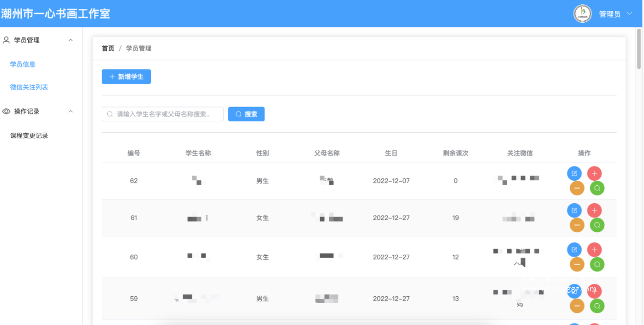The width and height of the screenshot is (644, 325).
Task: Deduct a lesson for student 61 with minus icon
Action: (577, 225)
